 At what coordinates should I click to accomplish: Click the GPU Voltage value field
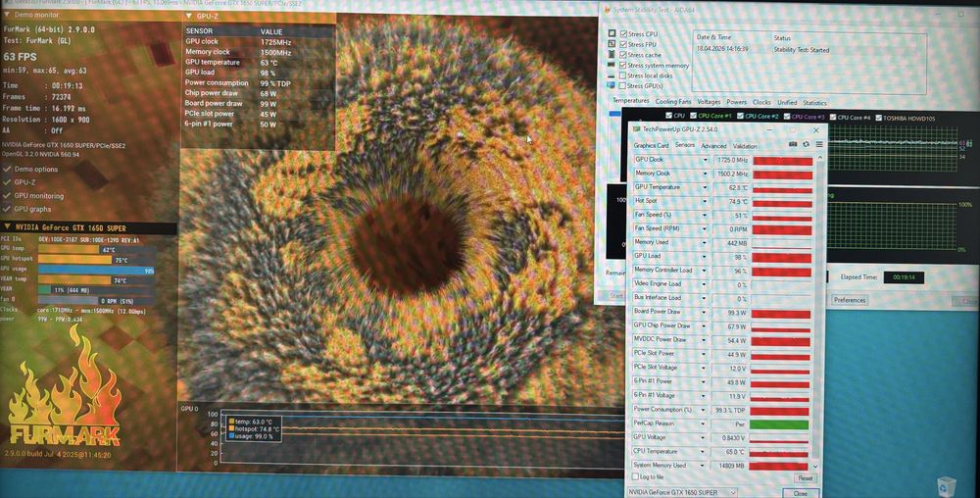(730, 438)
